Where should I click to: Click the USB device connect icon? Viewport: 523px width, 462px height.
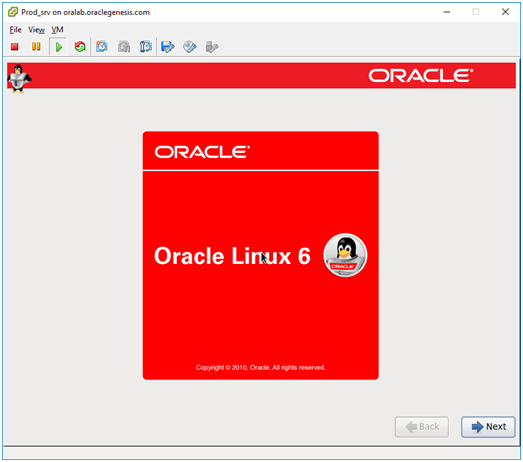(x=211, y=47)
